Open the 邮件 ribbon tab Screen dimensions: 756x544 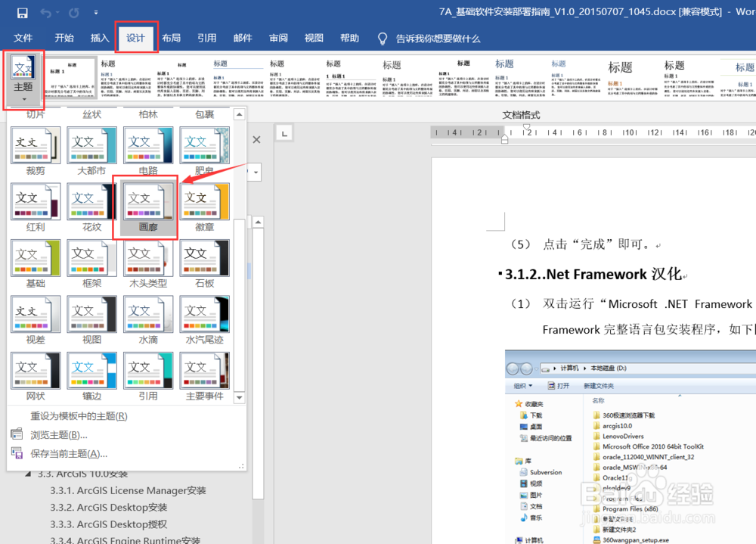coord(243,38)
